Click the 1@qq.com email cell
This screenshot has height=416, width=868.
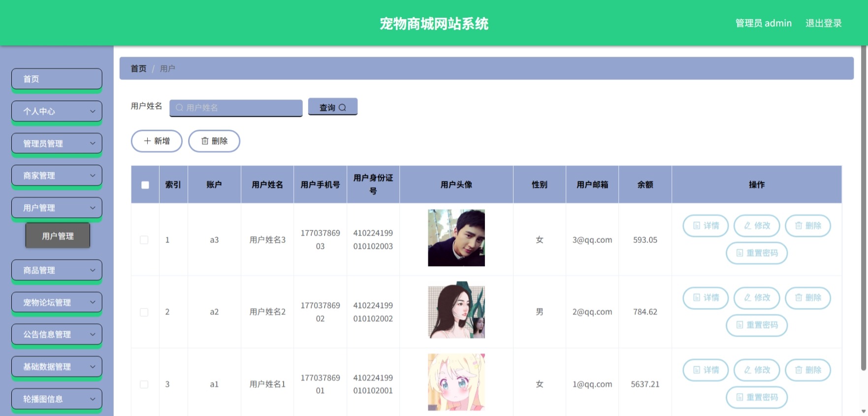coord(592,384)
